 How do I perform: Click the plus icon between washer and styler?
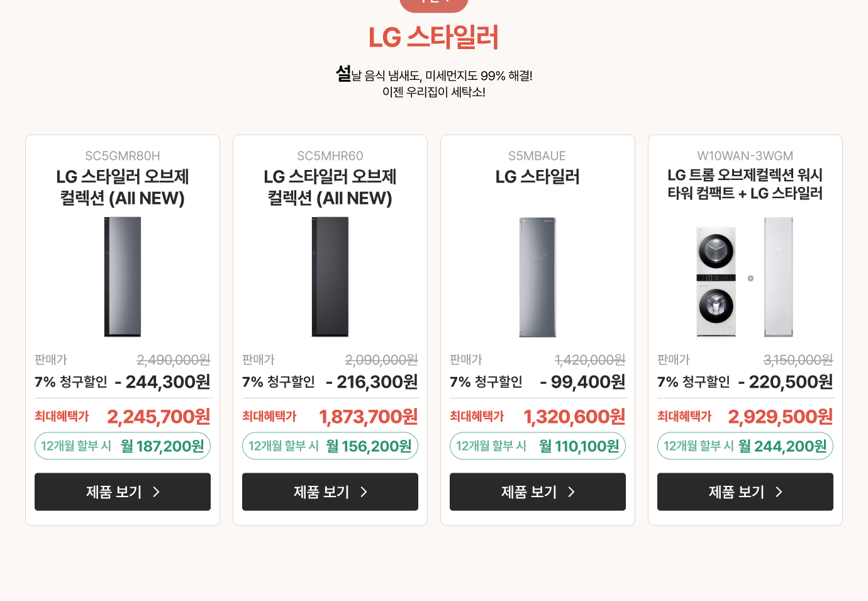[x=750, y=278]
